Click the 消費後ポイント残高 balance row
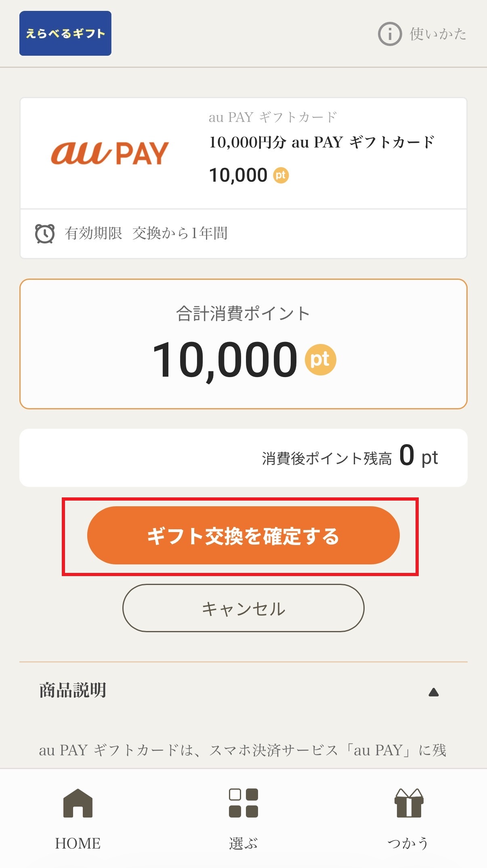The image size is (487, 868). [x=243, y=458]
